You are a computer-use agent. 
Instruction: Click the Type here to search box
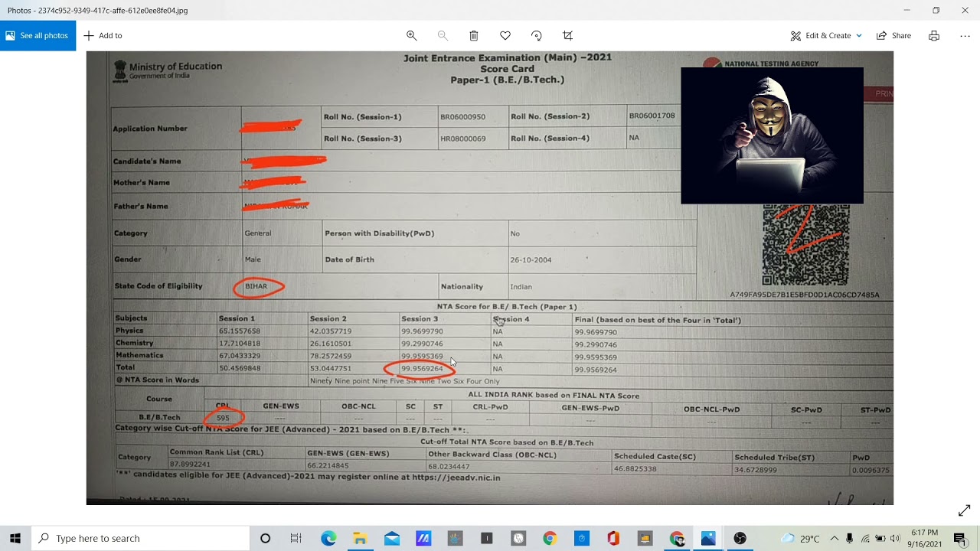[140, 538]
